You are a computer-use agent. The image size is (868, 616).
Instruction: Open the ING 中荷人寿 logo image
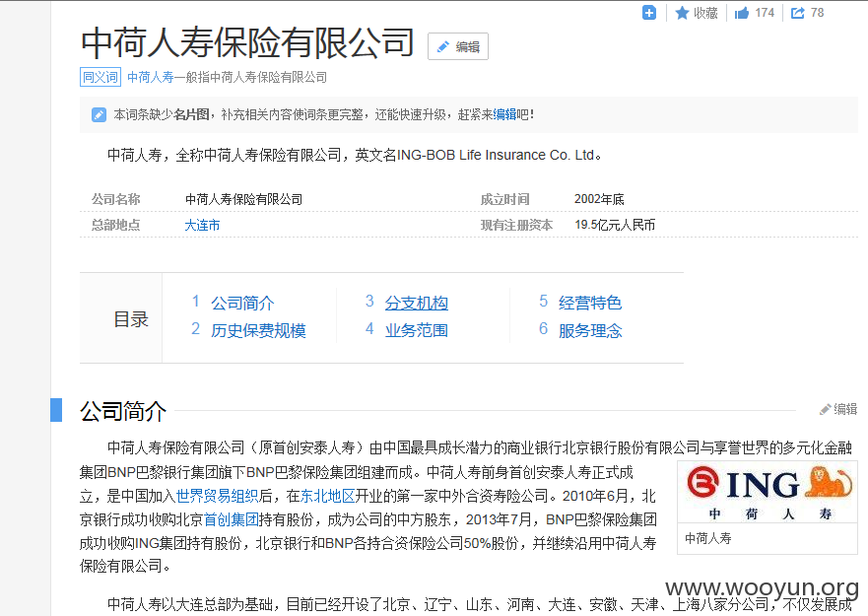(768, 492)
